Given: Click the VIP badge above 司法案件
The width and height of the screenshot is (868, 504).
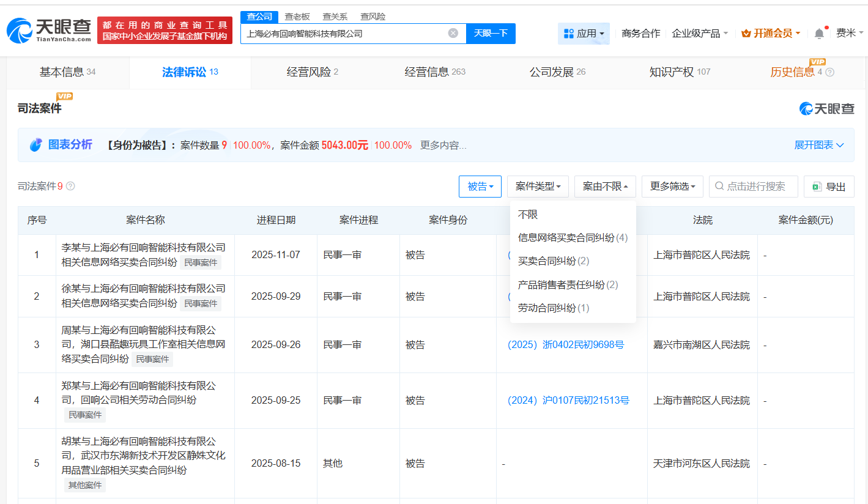Looking at the screenshot, I should pos(65,97).
